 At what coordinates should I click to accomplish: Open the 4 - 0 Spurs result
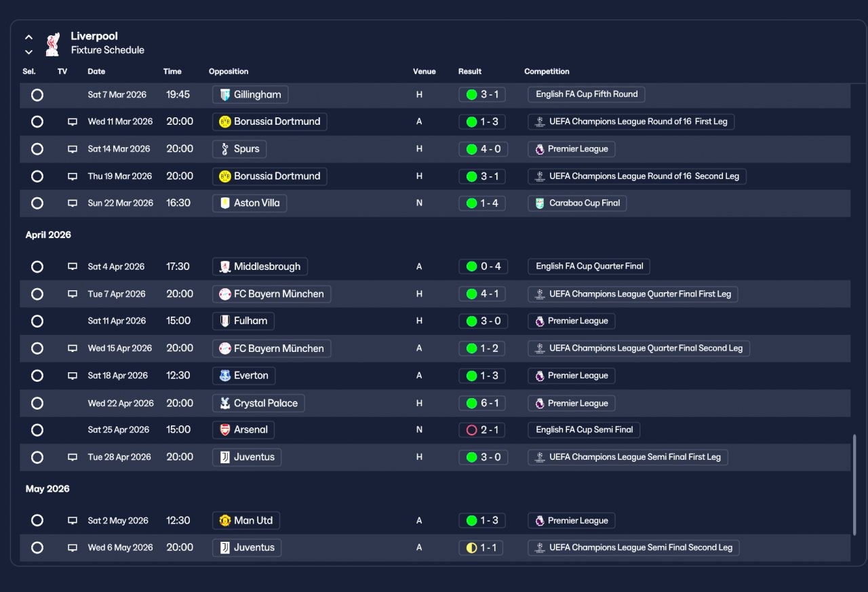(x=483, y=149)
